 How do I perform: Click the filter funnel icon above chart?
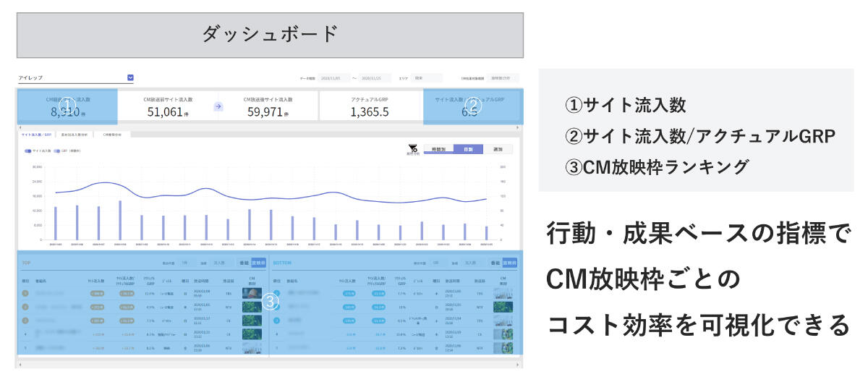point(412,148)
